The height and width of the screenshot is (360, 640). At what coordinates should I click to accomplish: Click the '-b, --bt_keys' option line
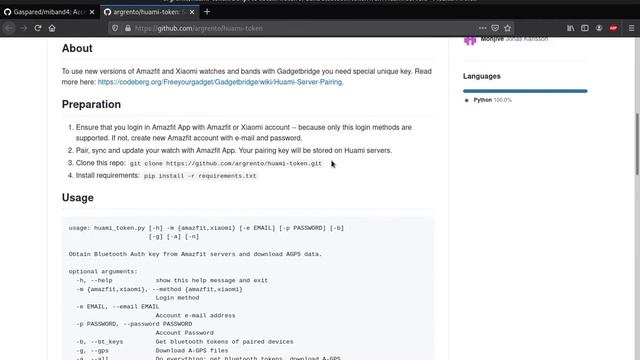(x=184, y=342)
